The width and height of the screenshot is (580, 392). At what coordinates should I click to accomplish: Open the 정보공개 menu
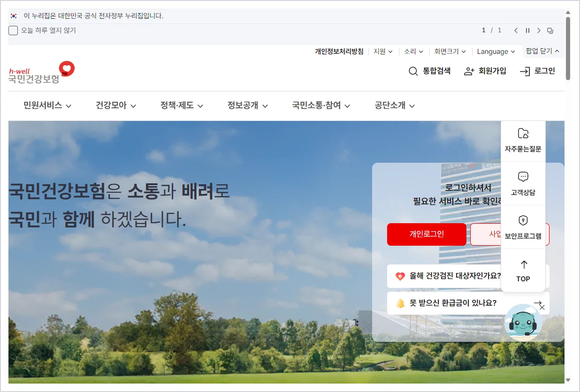pos(248,106)
